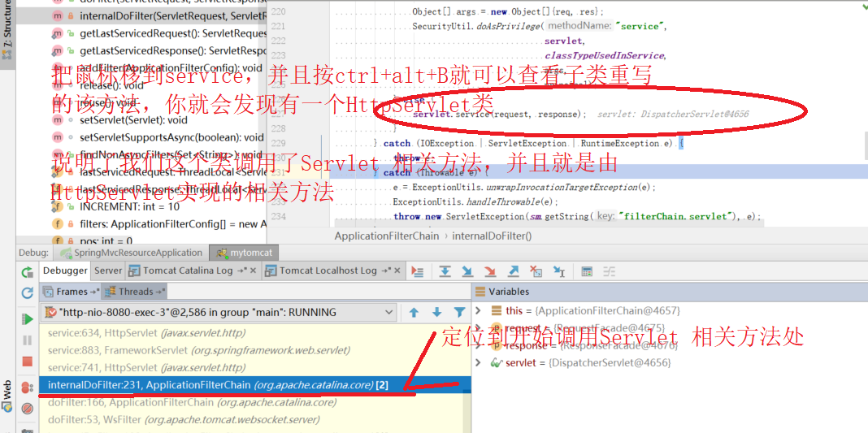Select the mytomcat debug session tab
The height and width of the screenshot is (433, 868).
tap(244, 253)
